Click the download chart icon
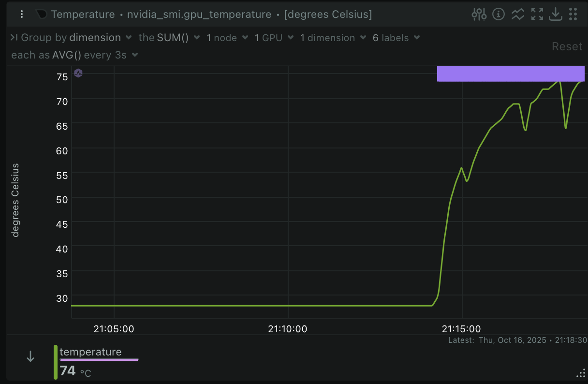Viewport: 588px width, 384px height. [556, 15]
